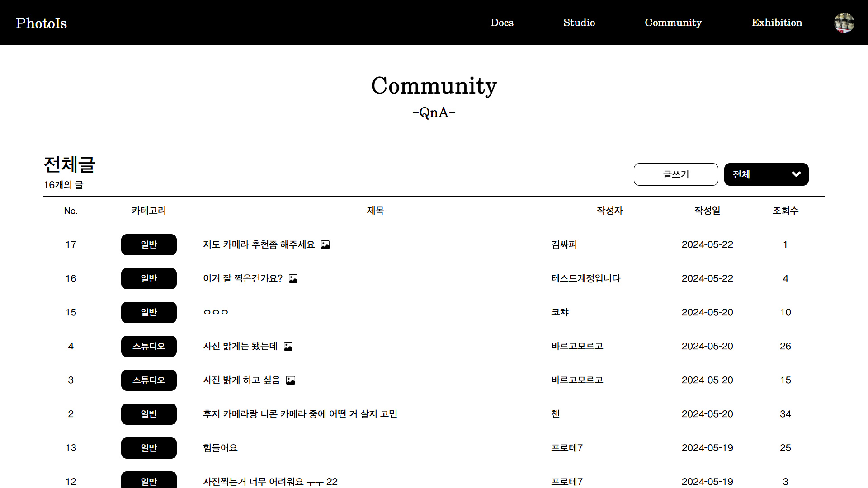Viewport: 868px width, 488px height.
Task: Navigate to the Community menu
Action: (673, 23)
